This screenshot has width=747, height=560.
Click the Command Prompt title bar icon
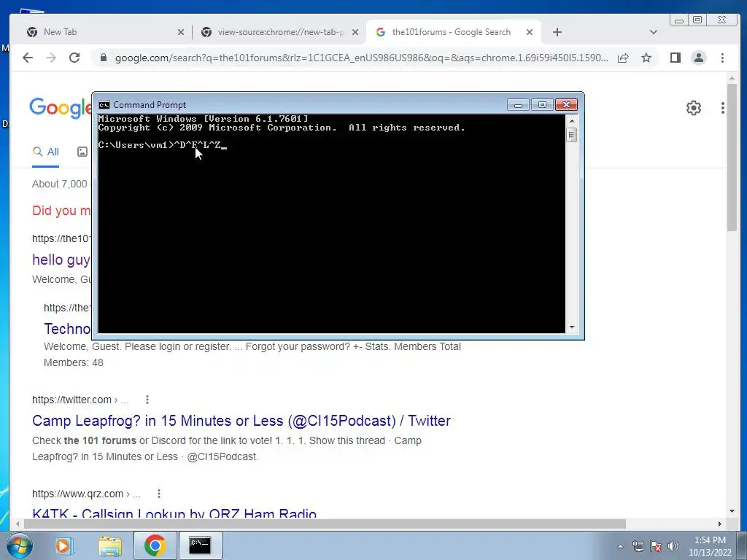[104, 105]
